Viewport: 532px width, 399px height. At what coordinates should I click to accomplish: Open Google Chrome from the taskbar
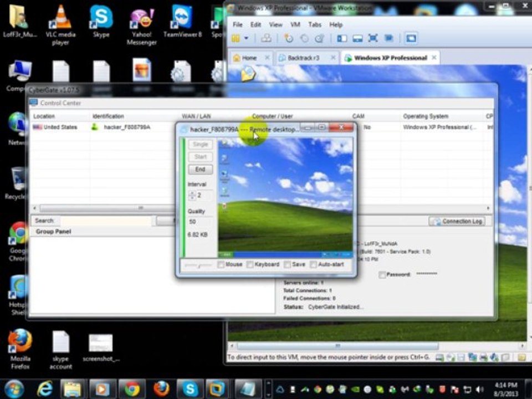click(132, 389)
